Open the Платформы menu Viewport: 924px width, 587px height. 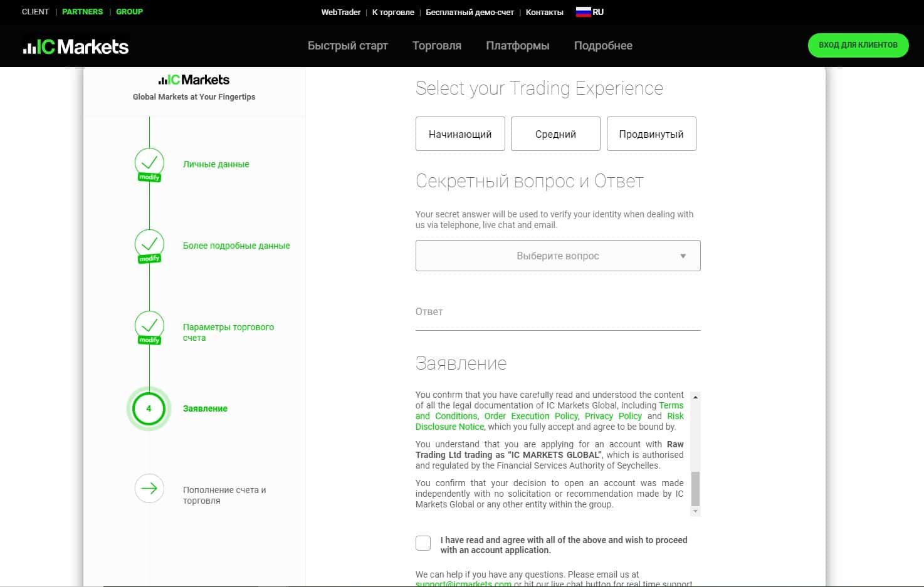pos(518,46)
